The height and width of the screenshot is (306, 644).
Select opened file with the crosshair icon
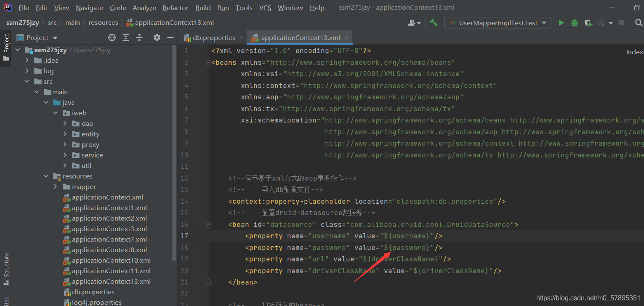point(112,37)
